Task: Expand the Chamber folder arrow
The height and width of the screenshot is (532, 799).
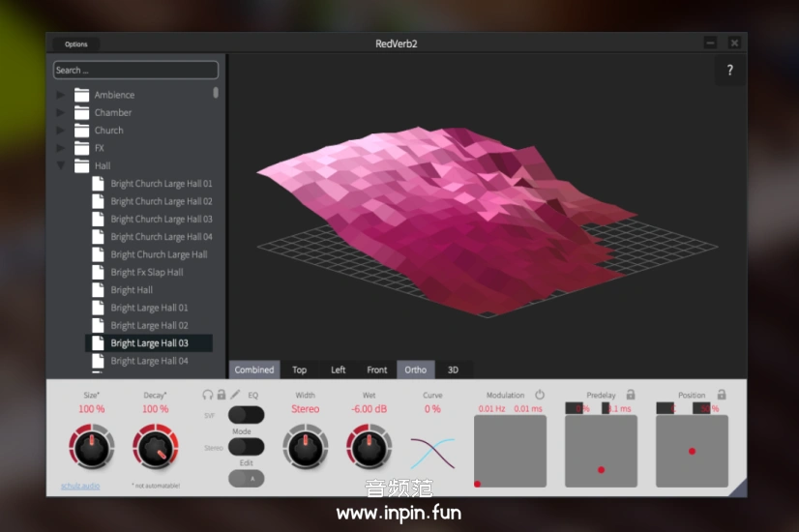Action: click(x=61, y=112)
